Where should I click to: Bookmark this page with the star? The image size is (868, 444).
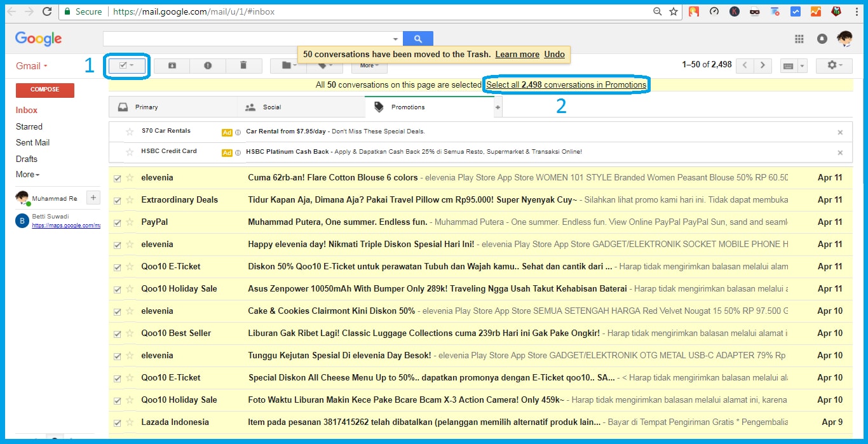click(674, 11)
